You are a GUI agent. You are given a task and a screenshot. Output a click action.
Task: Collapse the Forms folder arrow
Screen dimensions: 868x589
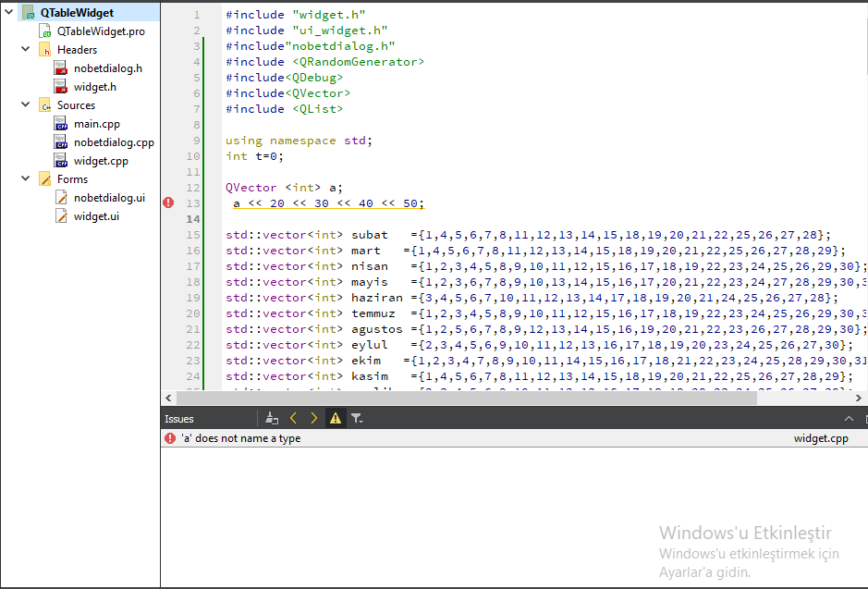[27, 179]
